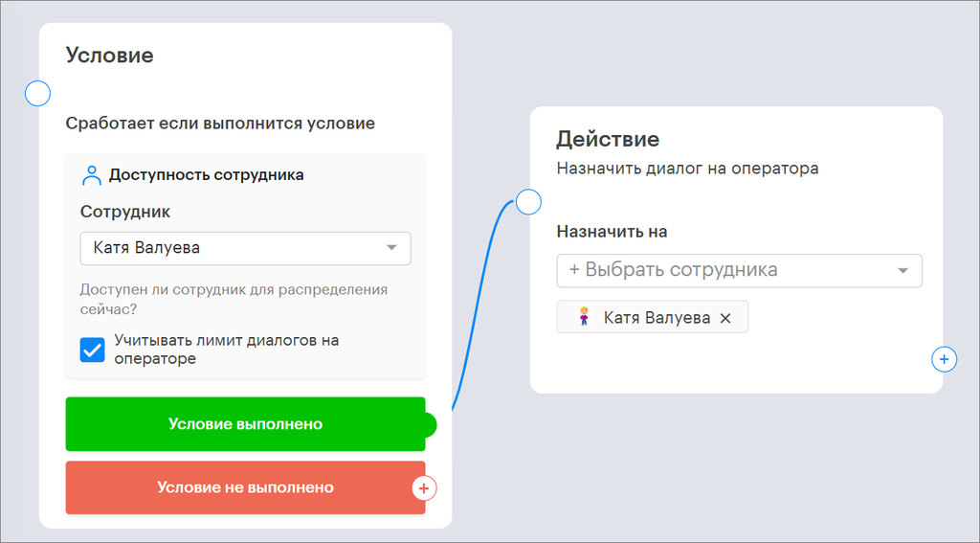Click the Доступен ли сотрудник hint text

coord(234,299)
